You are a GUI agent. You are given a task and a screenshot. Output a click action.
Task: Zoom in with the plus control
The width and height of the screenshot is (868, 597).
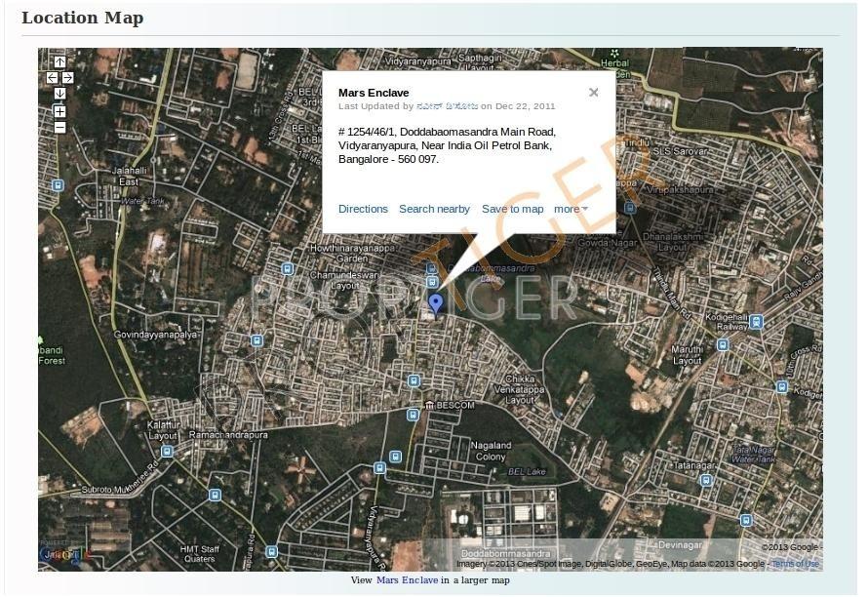(59, 111)
